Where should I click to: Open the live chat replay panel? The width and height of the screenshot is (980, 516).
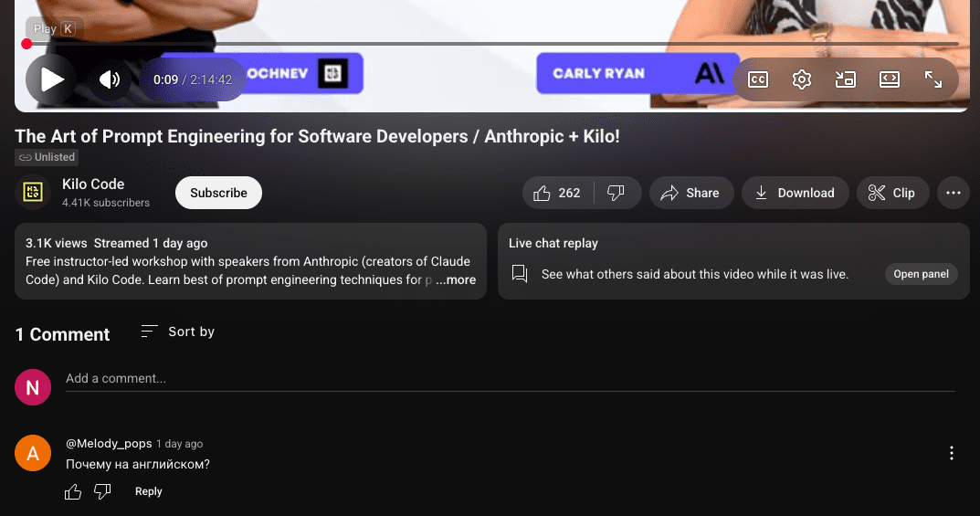pos(921,274)
